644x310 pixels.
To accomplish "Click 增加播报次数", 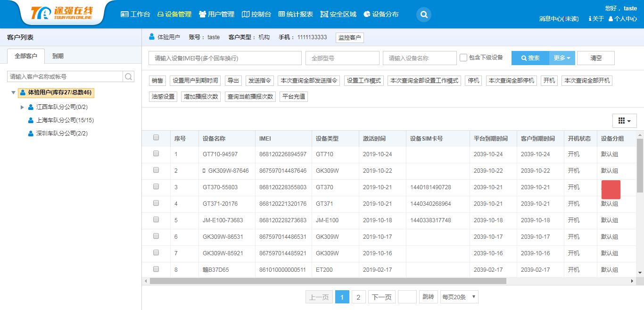I will pos(201,97).
